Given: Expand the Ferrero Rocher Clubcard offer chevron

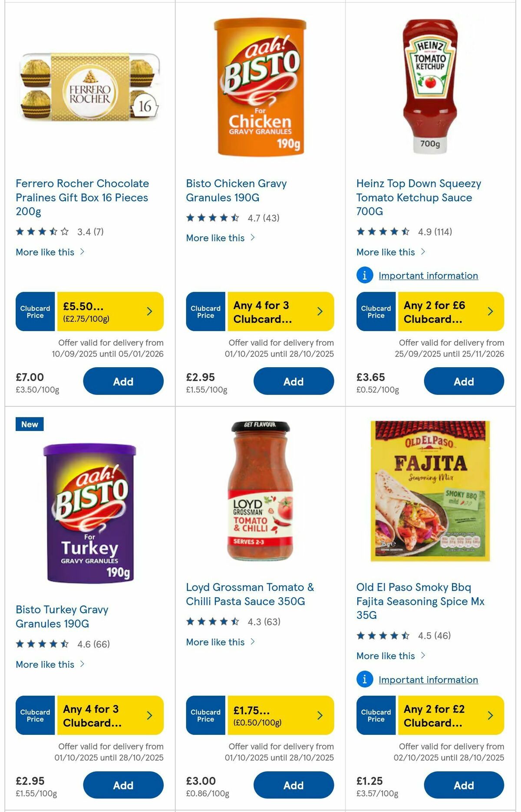Looking at the screenshot, I should [149, 311].
